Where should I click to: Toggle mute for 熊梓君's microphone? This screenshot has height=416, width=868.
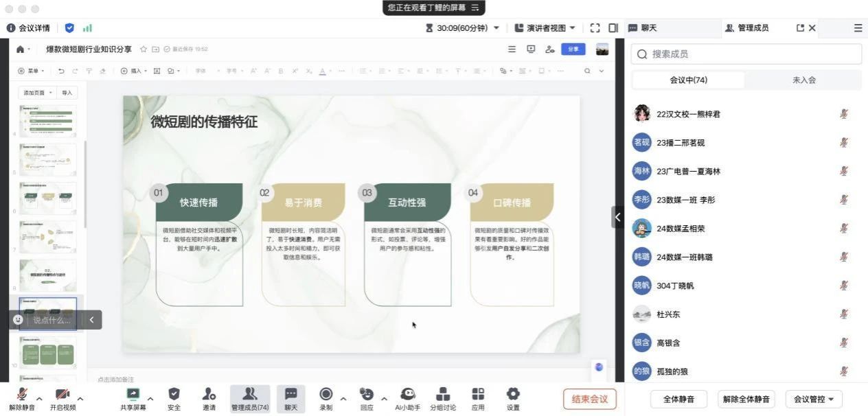844,114
